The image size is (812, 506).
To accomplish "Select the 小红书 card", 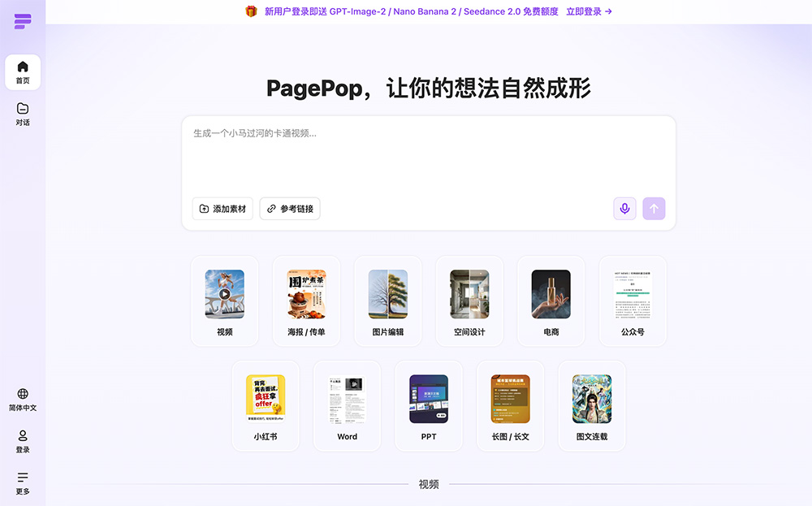I will (266, 406).
